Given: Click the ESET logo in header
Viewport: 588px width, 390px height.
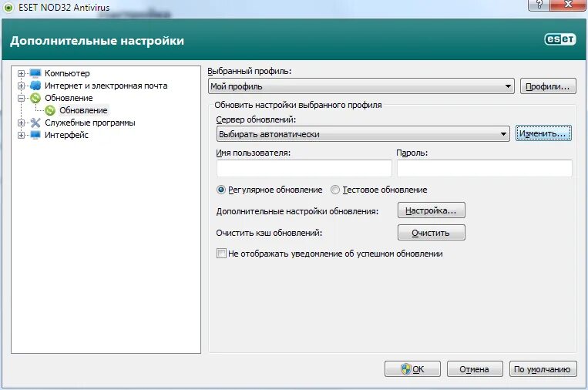Looking at the screenshot, I should pos(560,39).
